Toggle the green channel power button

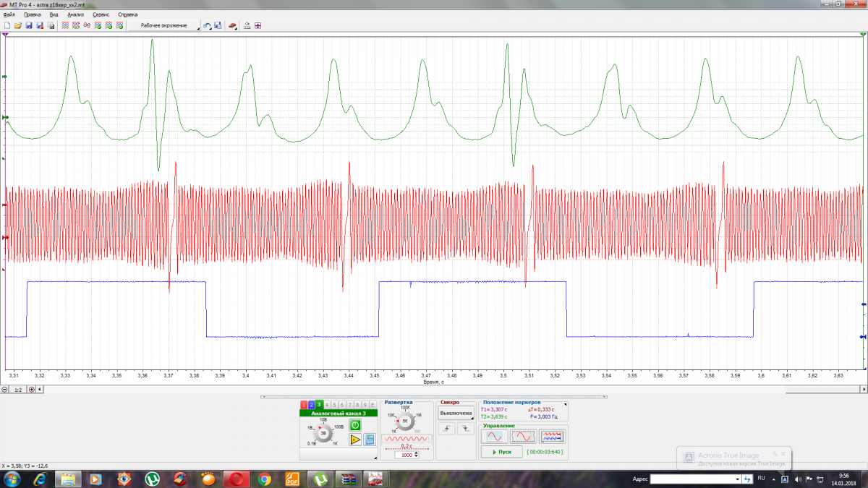pyautogui.click(x=354, y=424)
